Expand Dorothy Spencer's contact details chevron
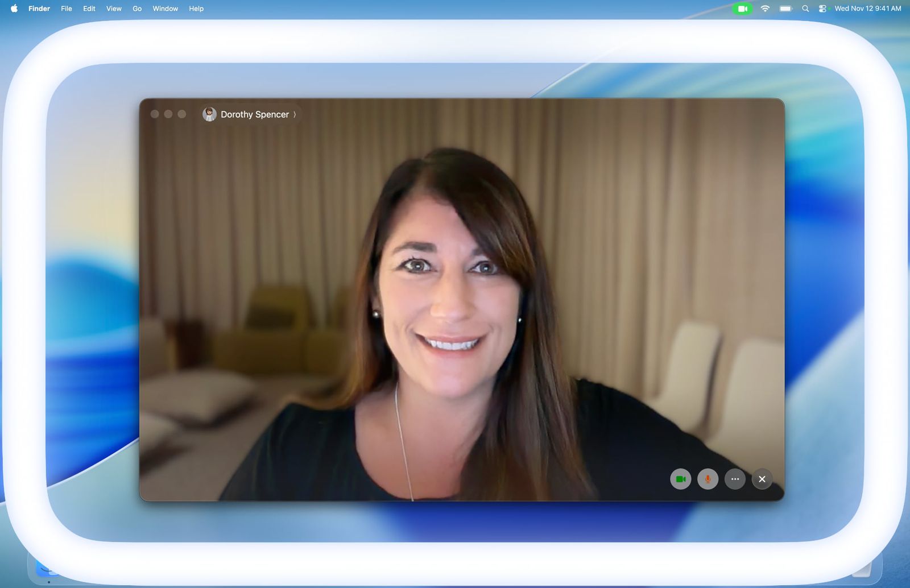The image size is (910, 588). click(295, 114)
